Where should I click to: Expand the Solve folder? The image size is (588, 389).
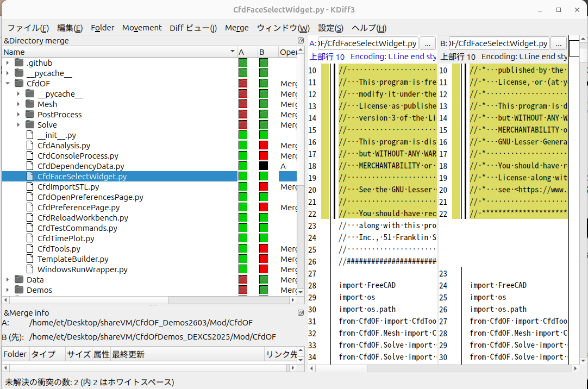coord(18,125)
